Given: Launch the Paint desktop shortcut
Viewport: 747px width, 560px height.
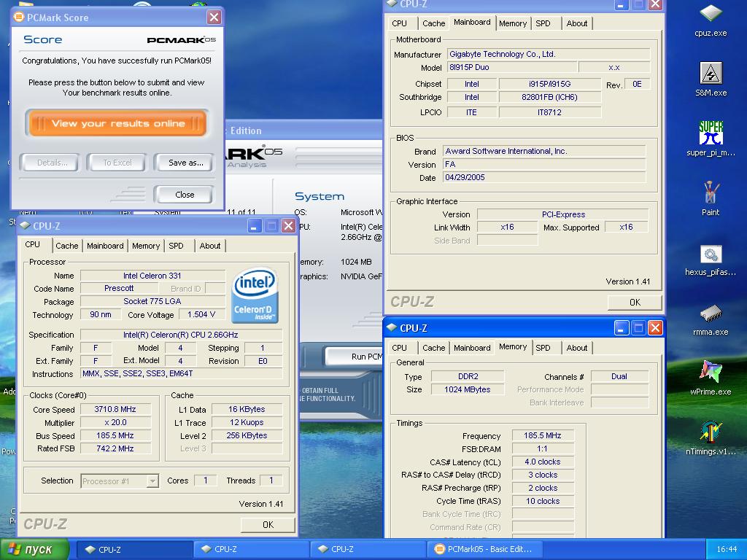Looking at the screenshot, I should click(711, 198).
